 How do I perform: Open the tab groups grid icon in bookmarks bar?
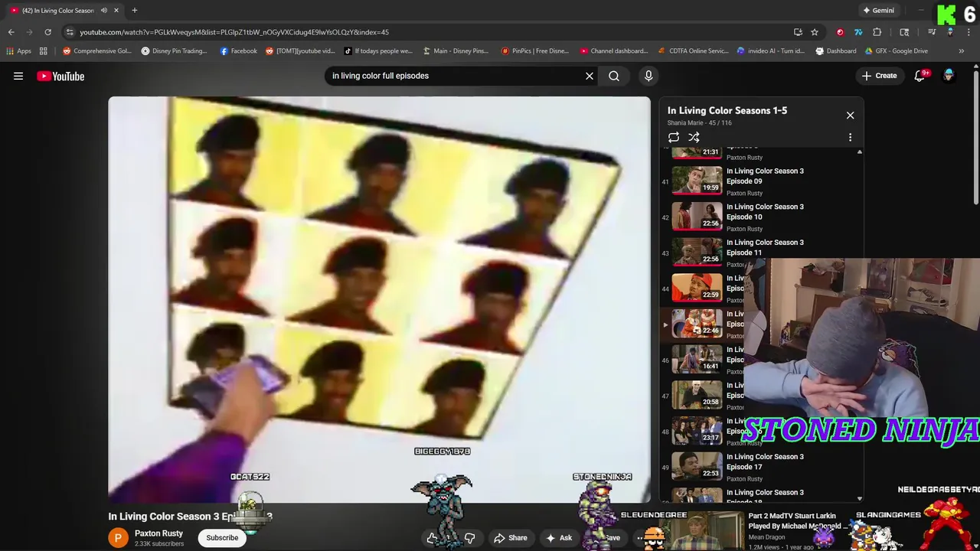click(x=44, y=51)
